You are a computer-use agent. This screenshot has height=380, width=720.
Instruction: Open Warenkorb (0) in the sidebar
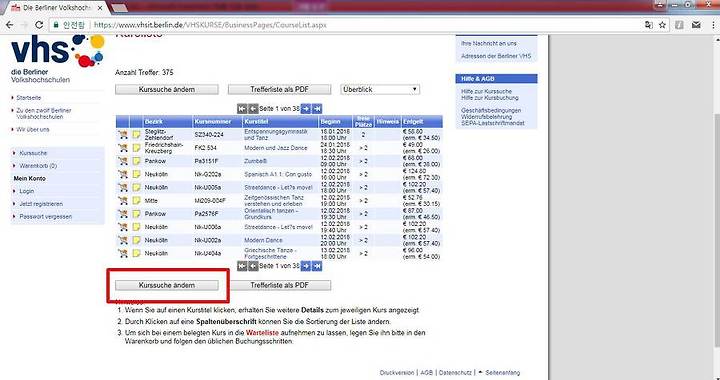pyautogui.click(x=38, y=166)
